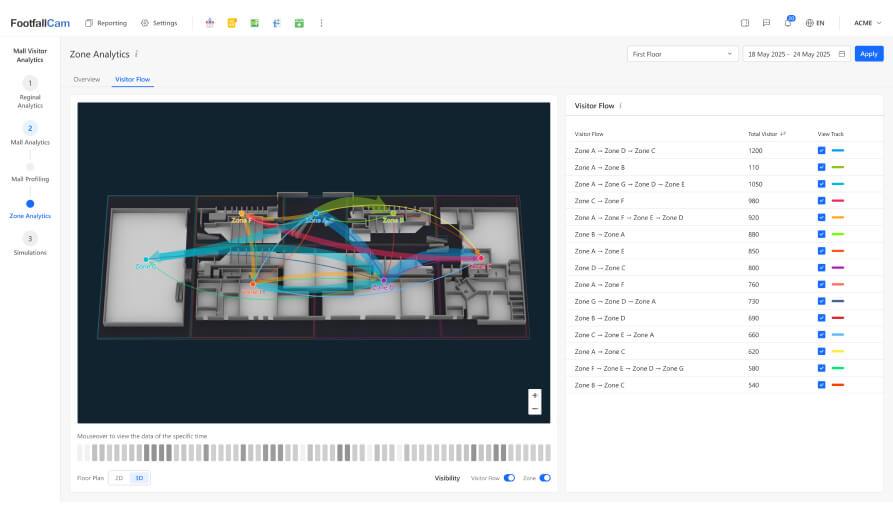Uncheck track for Zone C → Zone F
This screenshot has height=511, width=893.
tap(821, 201)
